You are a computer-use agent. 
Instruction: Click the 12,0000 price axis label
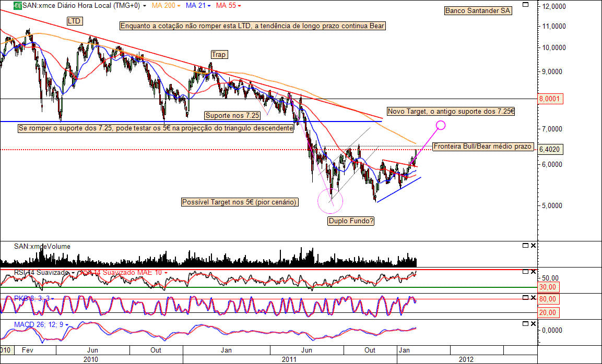[553, 7]
